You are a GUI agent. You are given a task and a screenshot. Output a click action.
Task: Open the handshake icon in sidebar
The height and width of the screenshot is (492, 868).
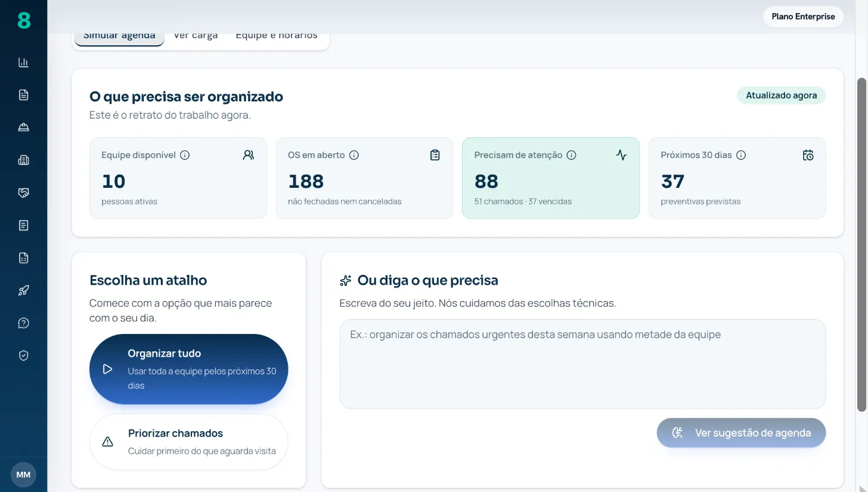pos(23,193)
